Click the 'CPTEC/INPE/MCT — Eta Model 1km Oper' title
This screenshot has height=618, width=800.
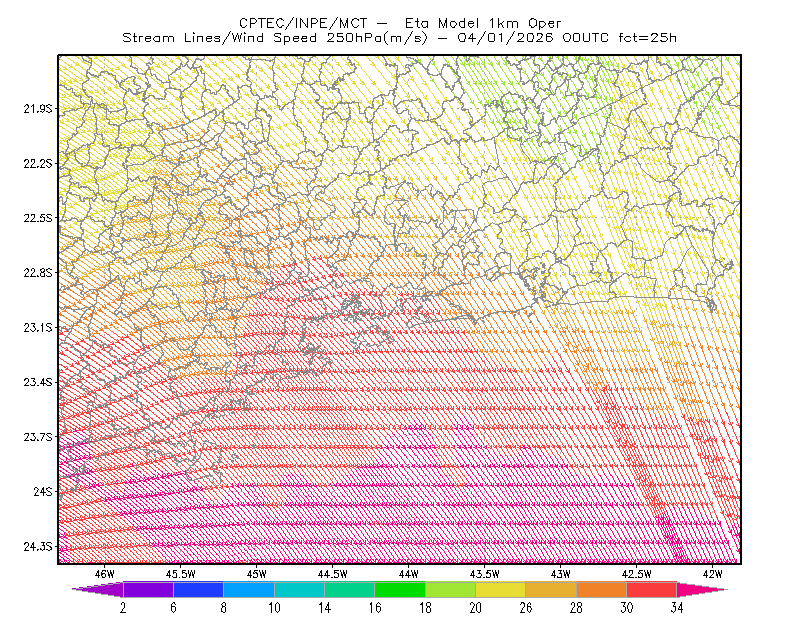point(400,23)
